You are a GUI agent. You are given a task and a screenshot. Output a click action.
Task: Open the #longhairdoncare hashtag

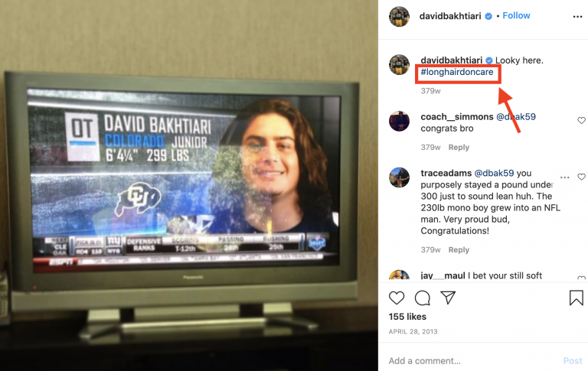(457, 72)
